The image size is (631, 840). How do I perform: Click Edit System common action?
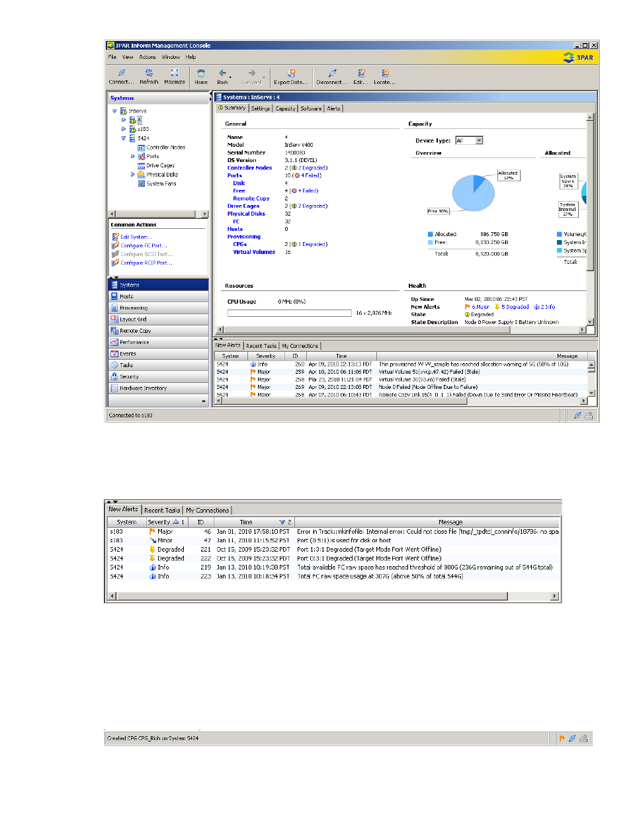point(136,237)
